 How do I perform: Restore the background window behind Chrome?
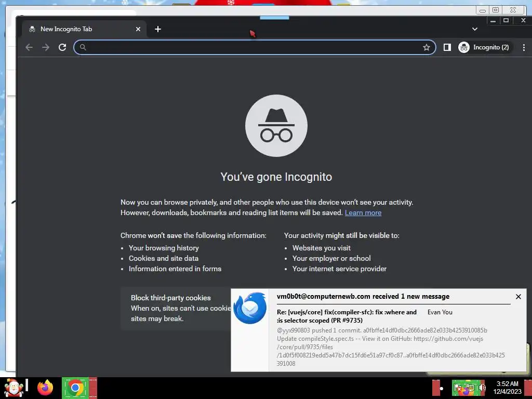click(x=495, y=10)
